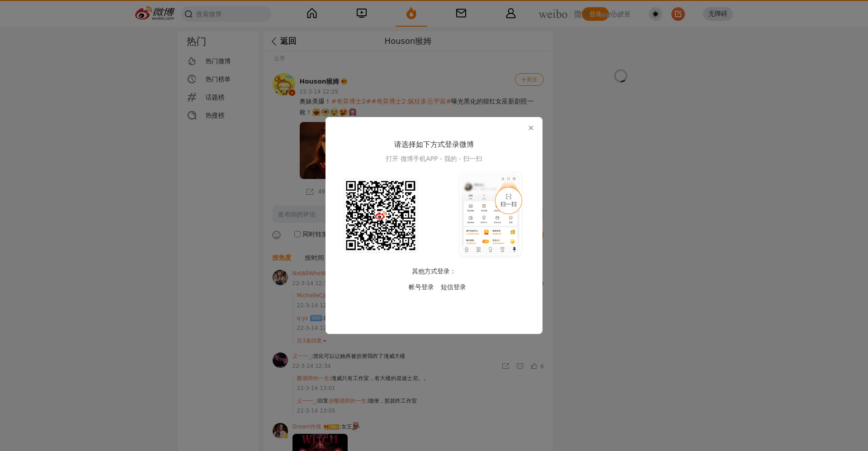Open the emoji smiley picker

pos(277,235)
